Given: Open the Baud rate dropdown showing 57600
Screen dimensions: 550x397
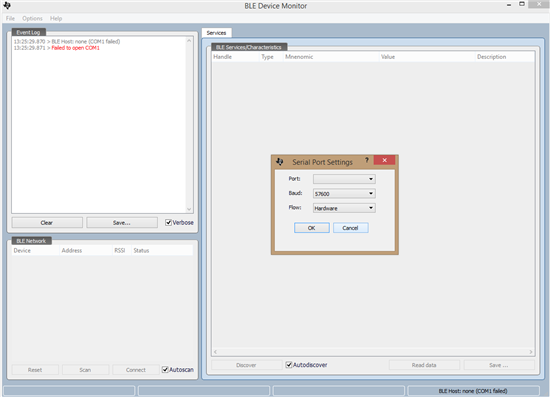Looking at the screenshot, I should coord(344,194).
